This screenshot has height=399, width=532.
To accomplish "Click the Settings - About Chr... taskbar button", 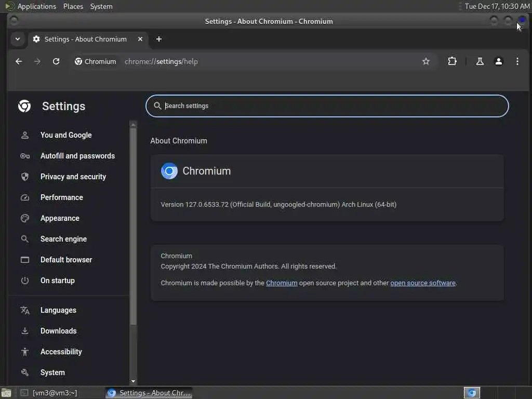I will click(x=149, y=393).
